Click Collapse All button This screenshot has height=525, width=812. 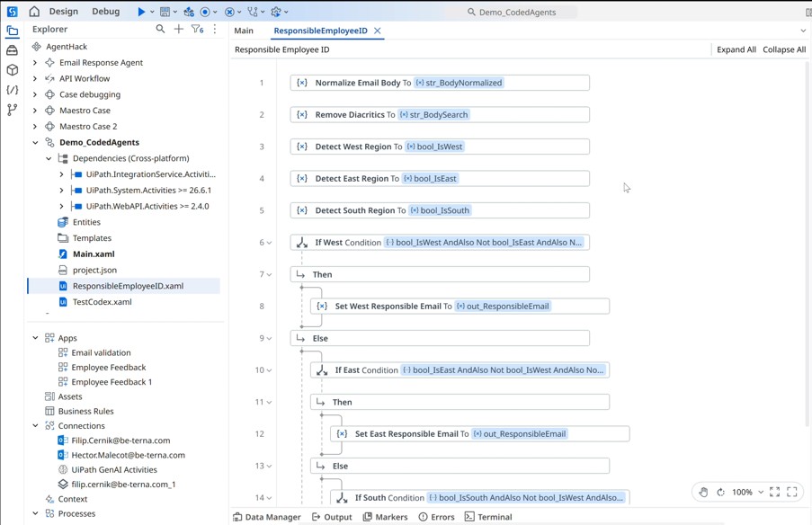(784, 49)
